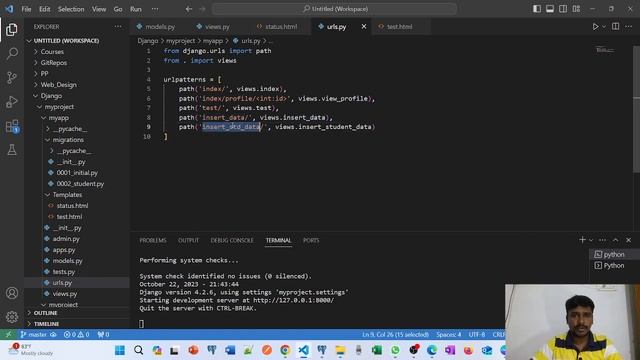Open editor More Actions ellipsis
This screenshot has height=360, width=640.
(x=628, y=27)
